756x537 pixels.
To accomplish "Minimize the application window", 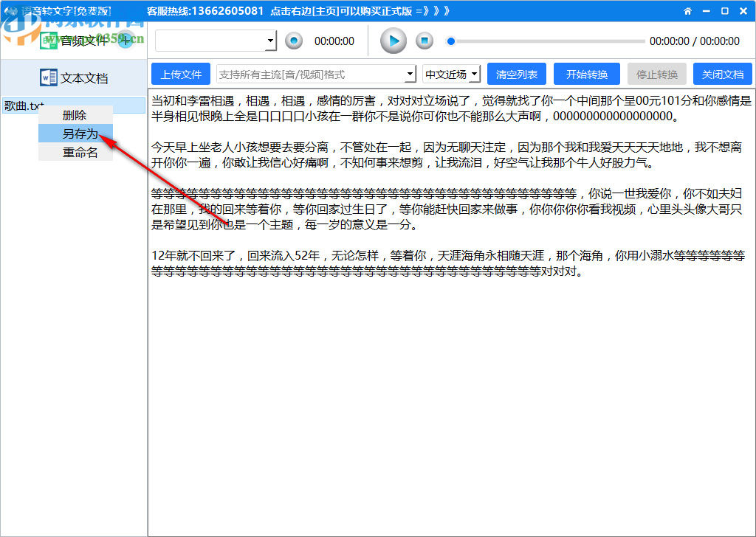I will tap(707, 11).
